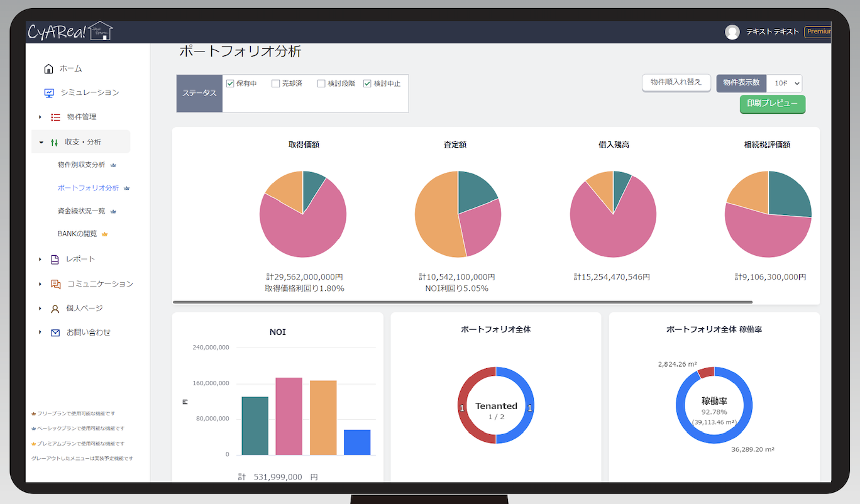This screenshot has height=504, width=860.
Task: Click the horizontal scrollbar under pie charts
Action: pos(462,302)
